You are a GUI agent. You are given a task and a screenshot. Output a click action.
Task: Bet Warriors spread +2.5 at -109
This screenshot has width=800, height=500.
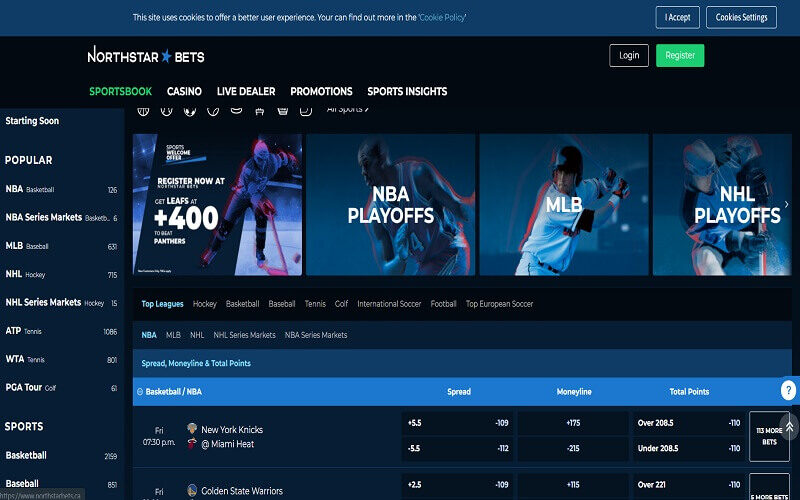pyautogui.click(x=458, y=485)
